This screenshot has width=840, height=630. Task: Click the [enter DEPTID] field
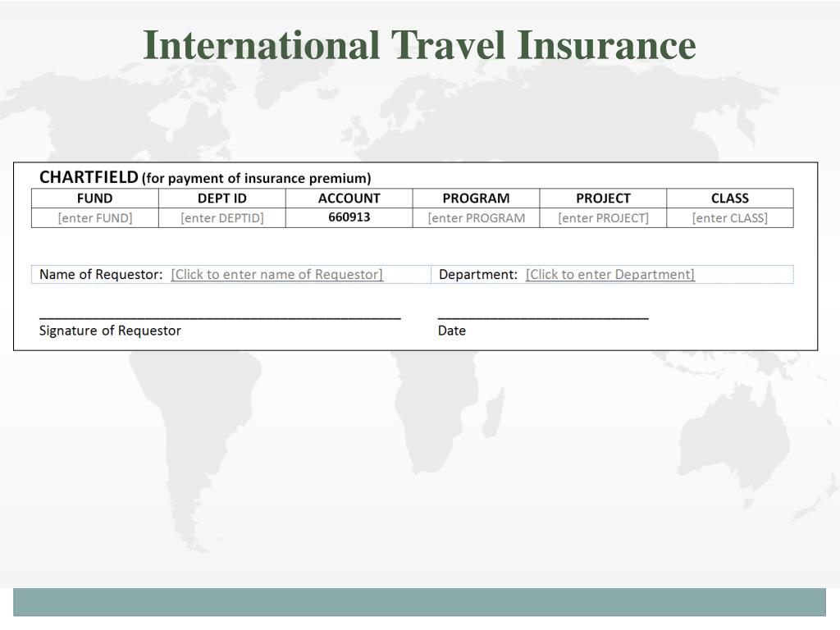[x=222, y=218]
